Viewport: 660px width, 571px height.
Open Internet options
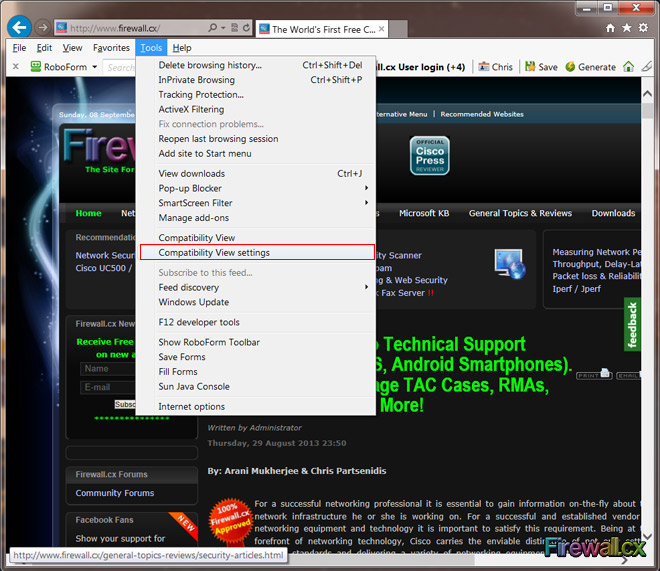point(257,406)
